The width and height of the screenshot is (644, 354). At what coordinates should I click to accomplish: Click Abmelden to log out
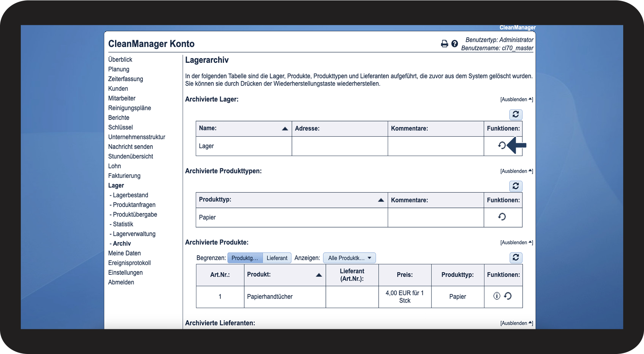click(x=121, y=282)
